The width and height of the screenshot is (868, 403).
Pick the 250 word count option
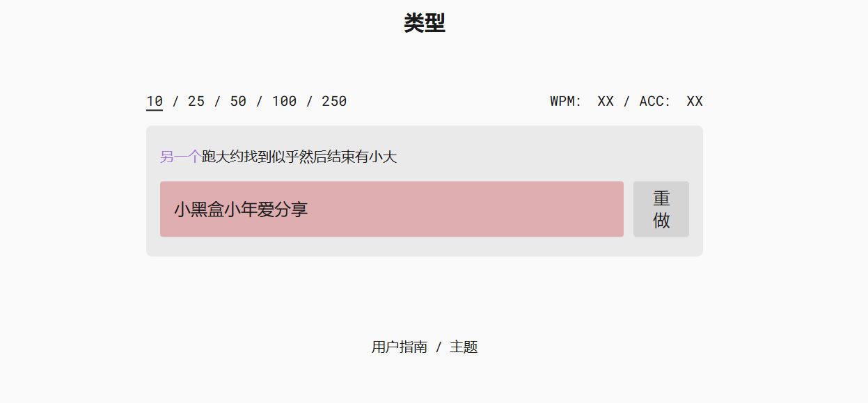point(334,101)
